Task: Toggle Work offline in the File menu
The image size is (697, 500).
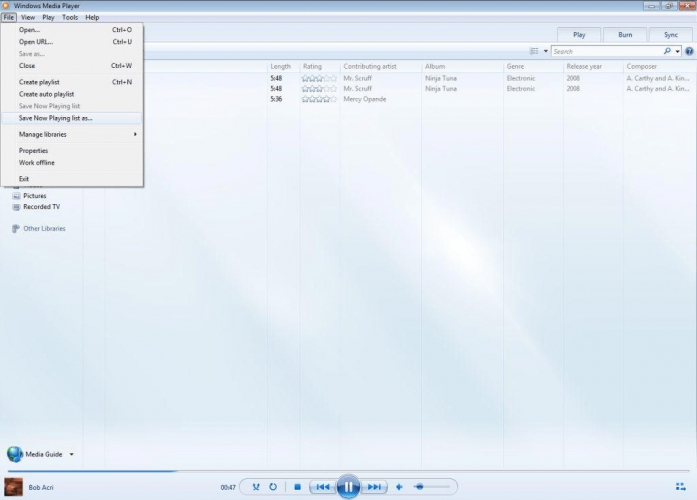Action: pyautogui.click(x=72, y=163)
